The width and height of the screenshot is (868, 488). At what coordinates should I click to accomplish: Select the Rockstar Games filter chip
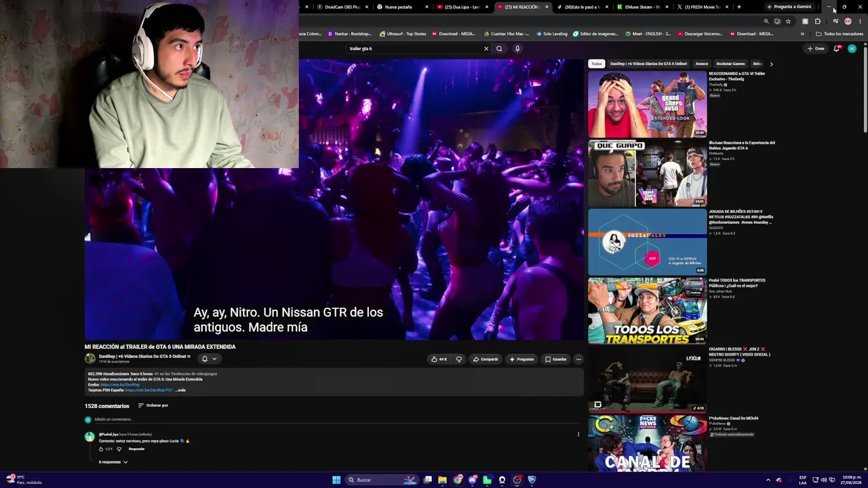(x=730, y=64)
